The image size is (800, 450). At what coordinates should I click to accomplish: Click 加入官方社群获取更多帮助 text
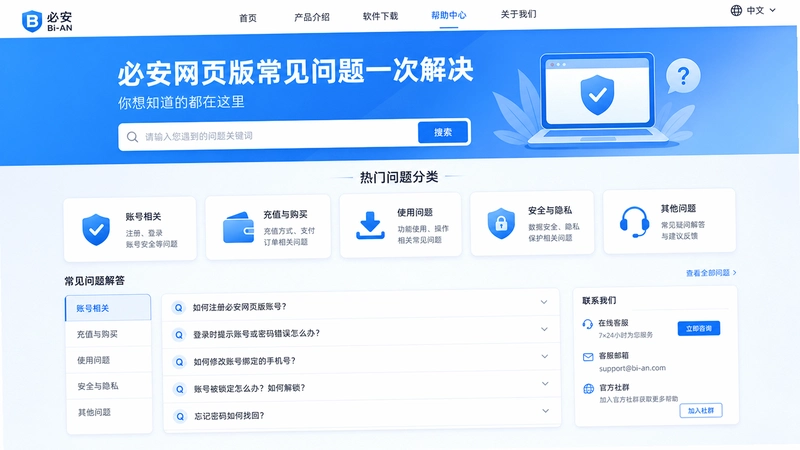pyautogui.click(x=639, y=399)
